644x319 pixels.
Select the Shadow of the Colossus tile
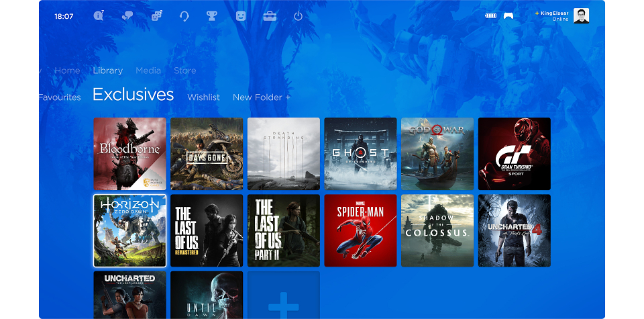tap(437, 230)
